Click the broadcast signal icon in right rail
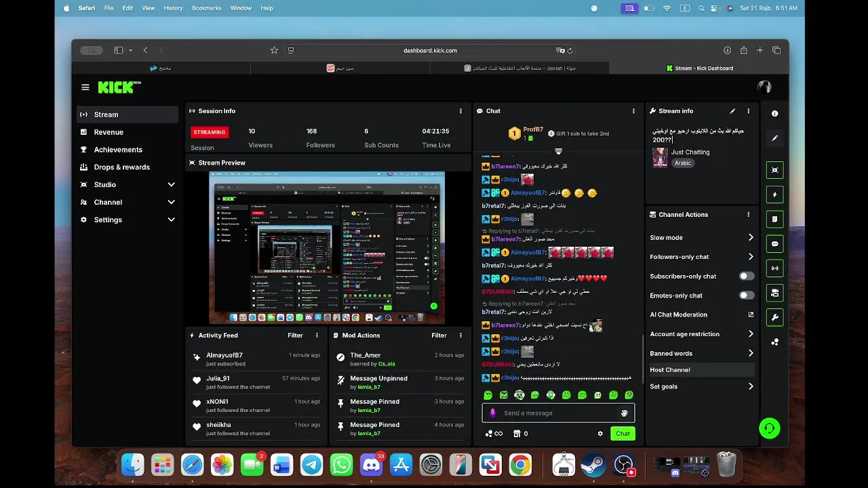The height and width of the screenshot is (488, 868). [x=774, y=268]
